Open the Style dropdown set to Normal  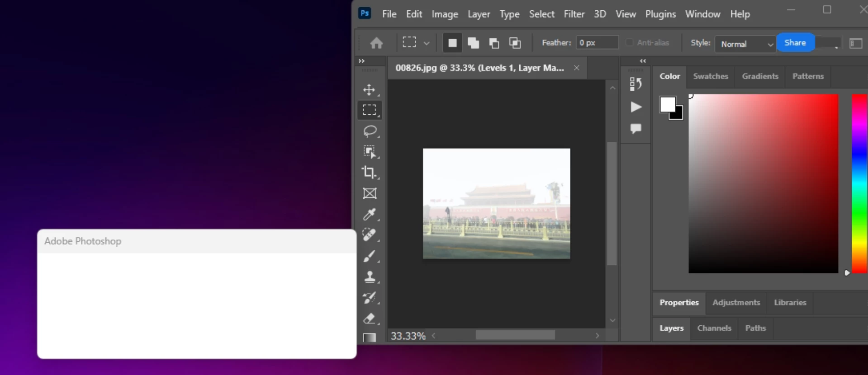(x=745, y=44)
